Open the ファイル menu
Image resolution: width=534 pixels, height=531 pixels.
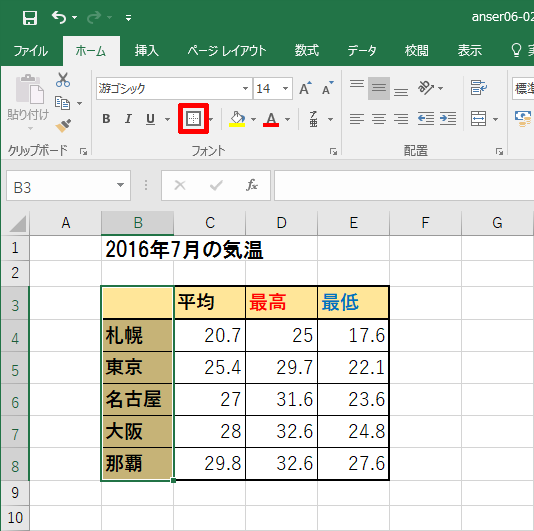(x=31, y=51)
